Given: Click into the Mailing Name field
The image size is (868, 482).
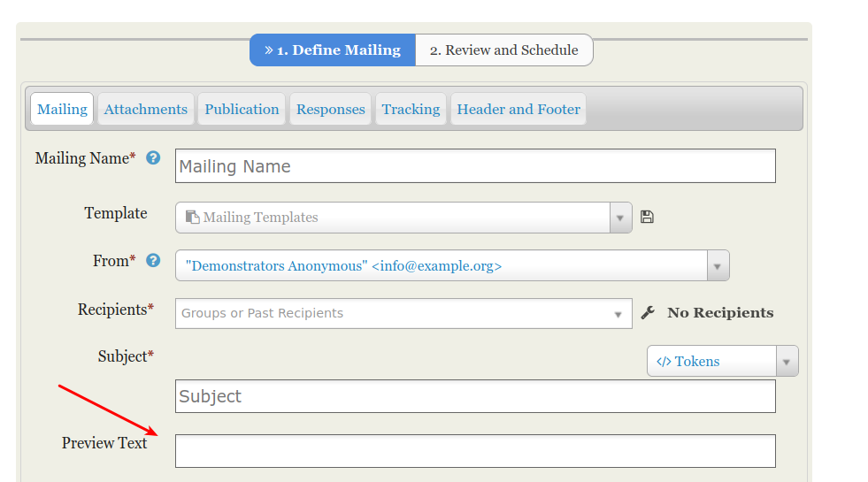Looking at the screenshot, I should point(475,166).
